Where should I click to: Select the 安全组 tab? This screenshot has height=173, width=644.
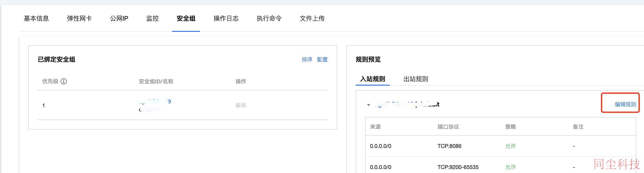coord(186,18)
